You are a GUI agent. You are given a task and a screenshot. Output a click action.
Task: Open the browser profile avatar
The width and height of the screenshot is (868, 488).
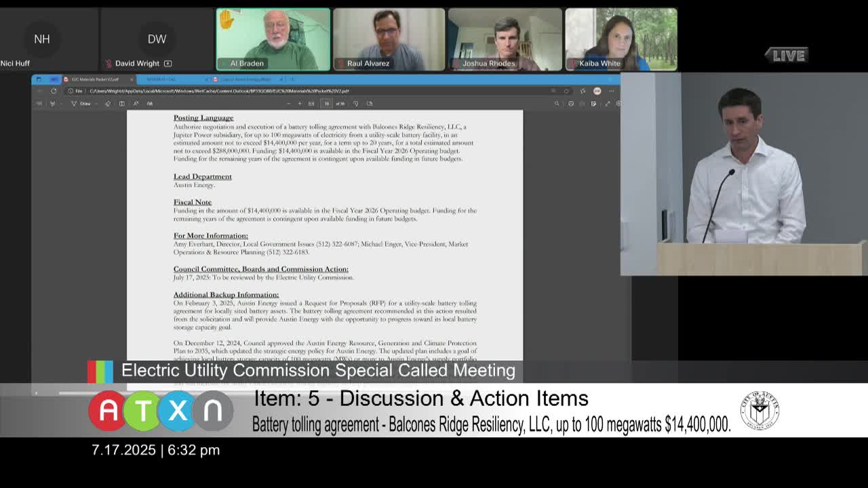pos(597,91)
